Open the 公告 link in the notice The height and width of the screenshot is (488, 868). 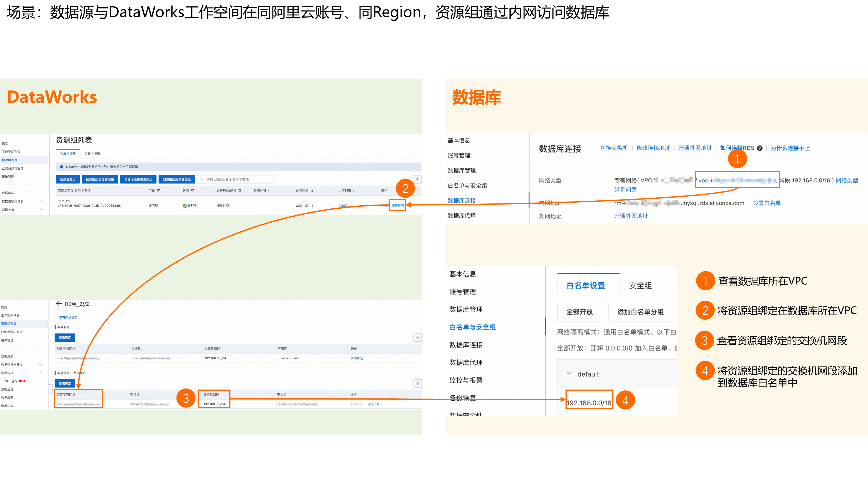[122, 167]
